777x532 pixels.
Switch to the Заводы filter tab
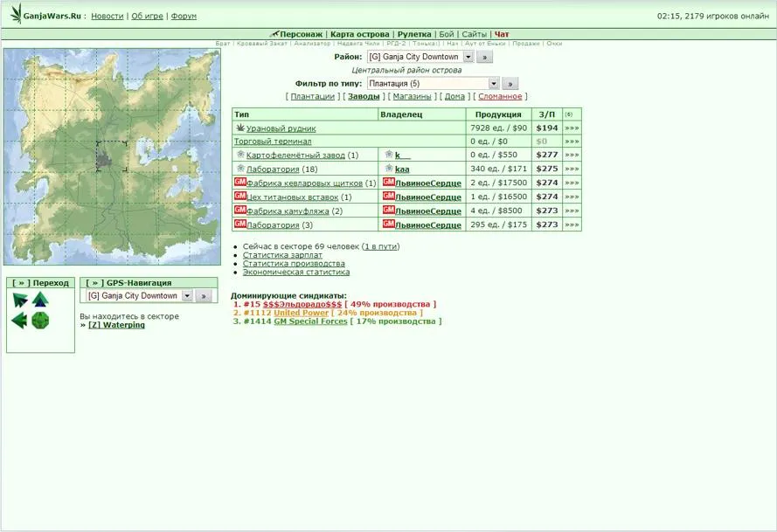pyautogui.click(x=364, y=97)
